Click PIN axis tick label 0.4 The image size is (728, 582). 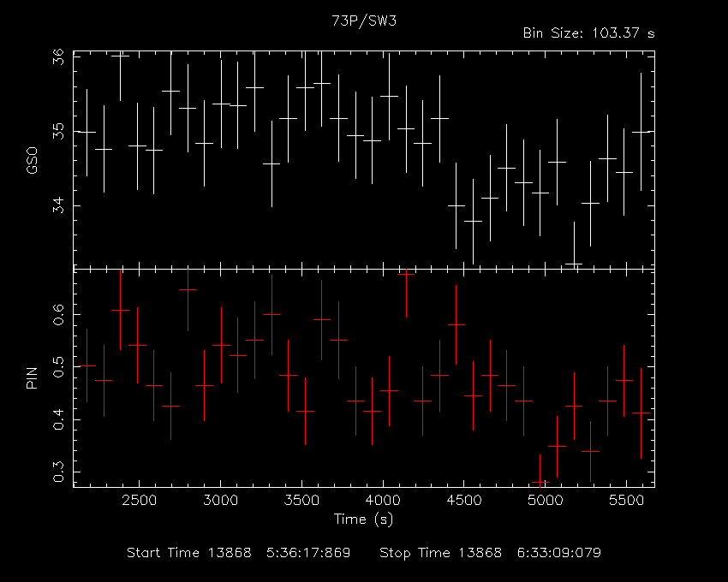tap(58, 419)
